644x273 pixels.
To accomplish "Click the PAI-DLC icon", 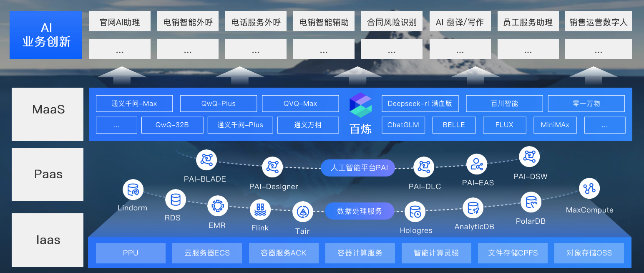I will (x=424, y=167).
